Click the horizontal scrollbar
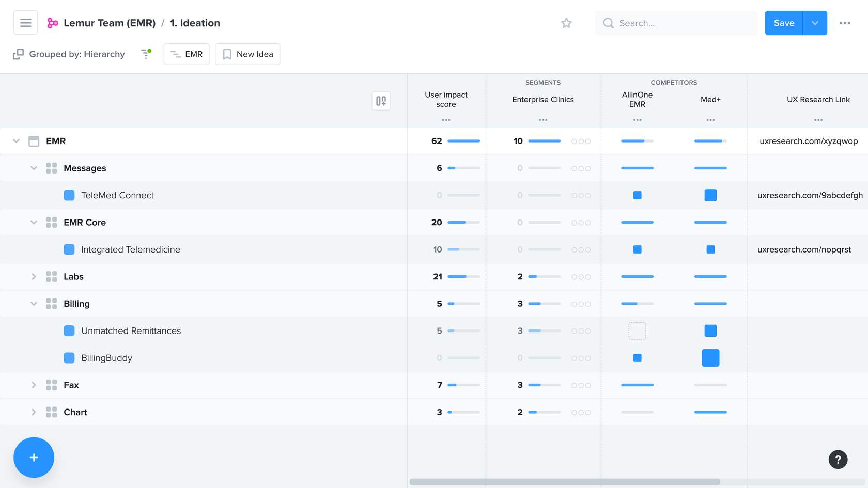Viewport: 868px width, 488px height. click(565, 482)
